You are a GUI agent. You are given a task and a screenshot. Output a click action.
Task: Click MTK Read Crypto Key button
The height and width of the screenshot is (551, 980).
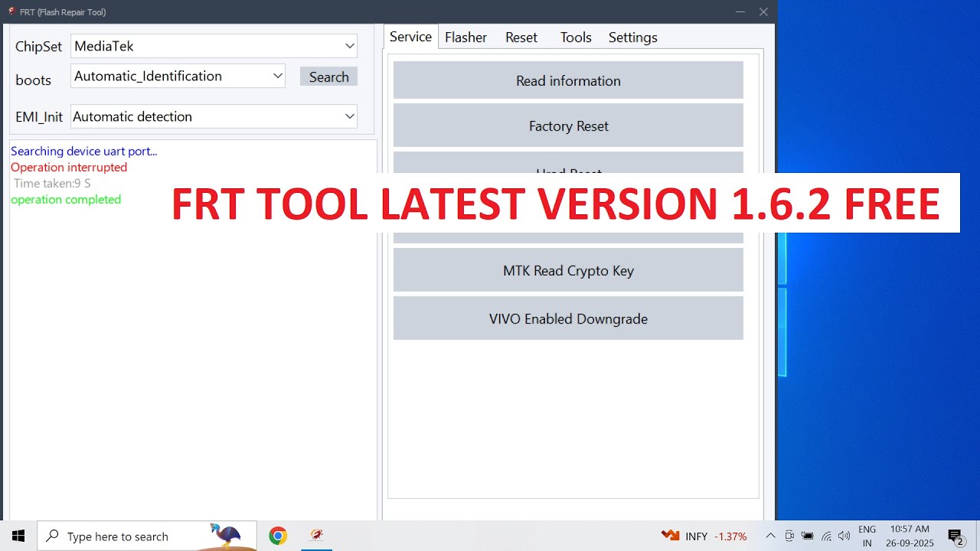[568, 270]
